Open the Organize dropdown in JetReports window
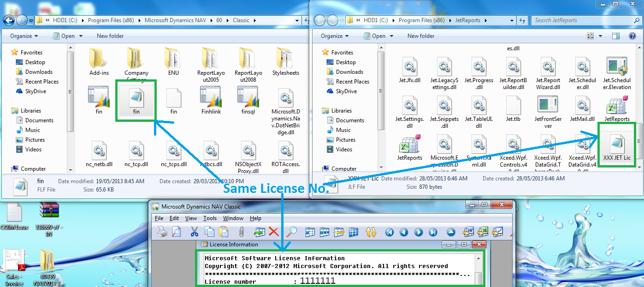644x287 pixels. (333, 36)
